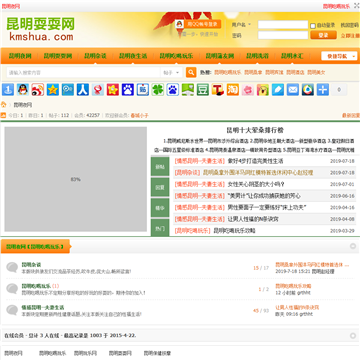Click the 立即注册 register link
This screenshot has width=360, height=360.
pyautogui.click(x=350, y=35)
